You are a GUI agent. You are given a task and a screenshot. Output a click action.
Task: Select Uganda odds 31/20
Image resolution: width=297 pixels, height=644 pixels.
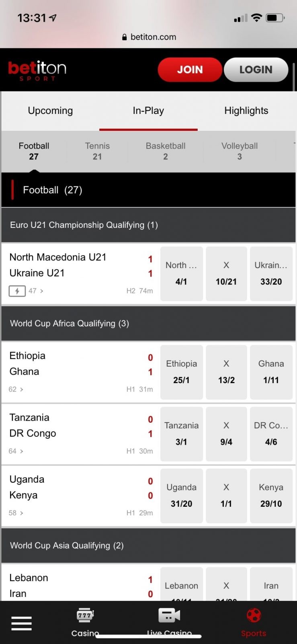[181, 495]
